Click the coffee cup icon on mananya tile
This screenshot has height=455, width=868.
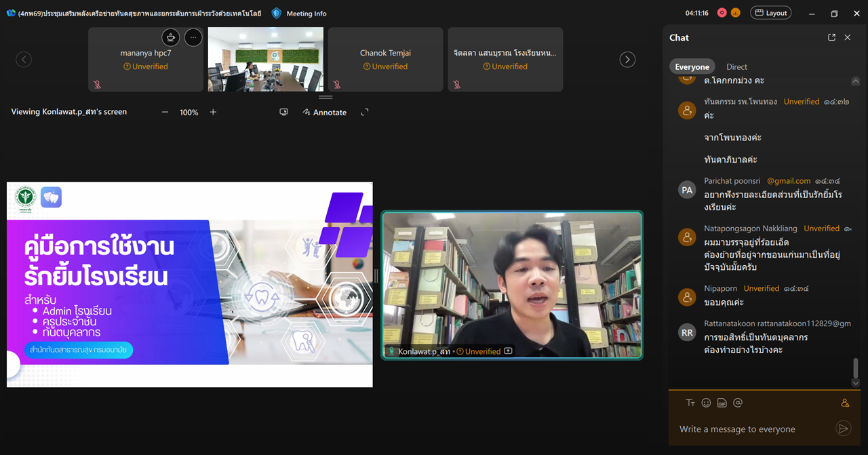[171, 37]
